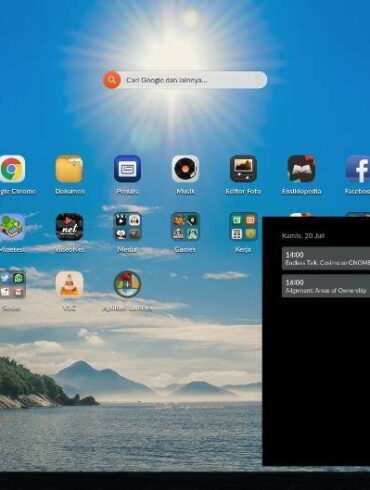Open the Kerja app folder
Image resolution: width=370 pixels, height=490 pixels.
(x=243, y=227)
